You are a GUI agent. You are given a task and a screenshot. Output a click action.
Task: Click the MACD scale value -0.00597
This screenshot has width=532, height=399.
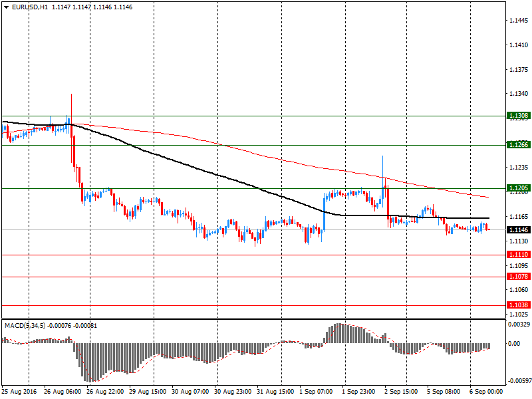pyautogui.click(x=519, y=381)
